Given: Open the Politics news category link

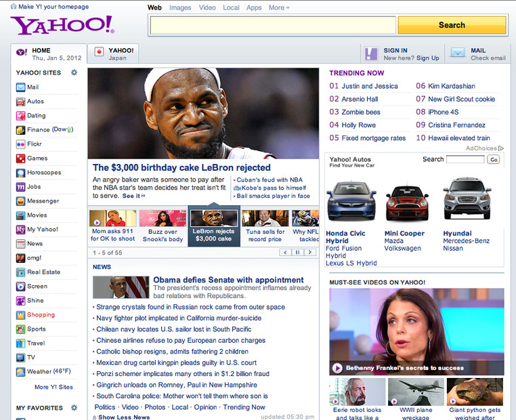Looking at the screenshot, I should point(105,407).
